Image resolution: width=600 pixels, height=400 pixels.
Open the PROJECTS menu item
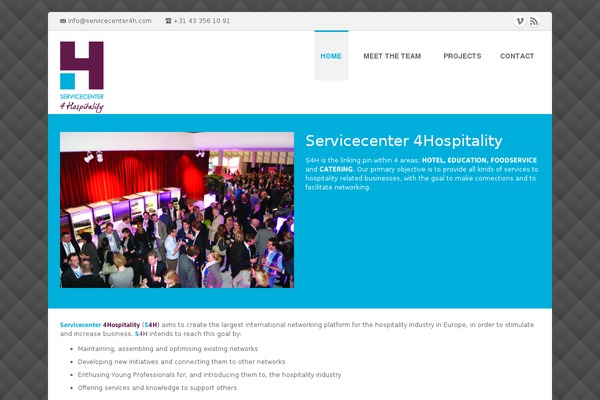[x=462, y=56]
